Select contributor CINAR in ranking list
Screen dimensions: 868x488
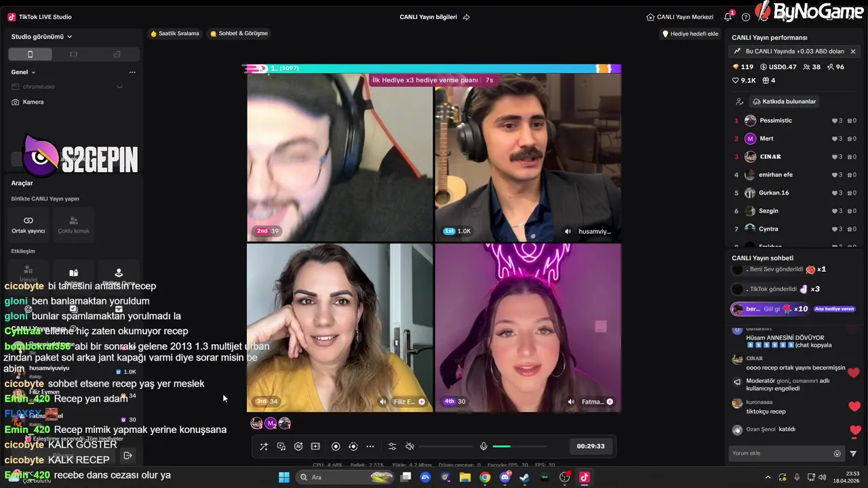click(x=795, y=157)
